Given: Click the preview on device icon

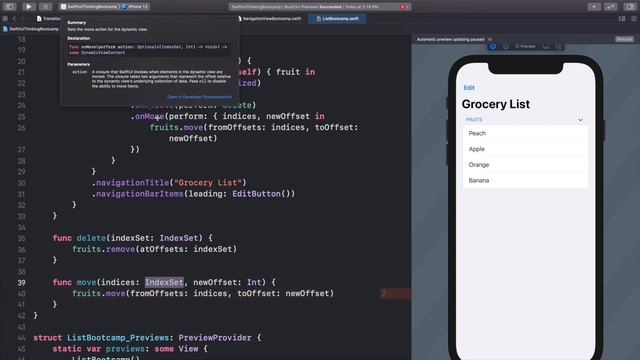Looking at the screenshot, I should point(546,47).
